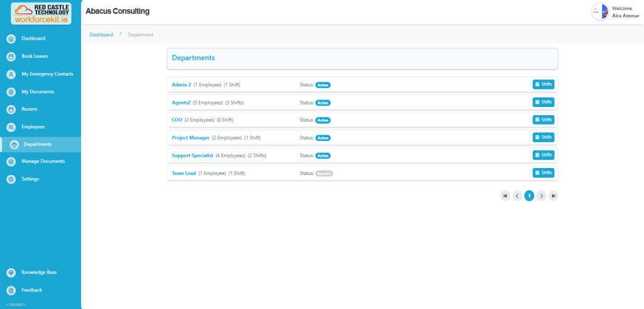This screenshot has width=644, height=309.
Task: Open Shifts for Team Lead department
Action: coord(543,173)
